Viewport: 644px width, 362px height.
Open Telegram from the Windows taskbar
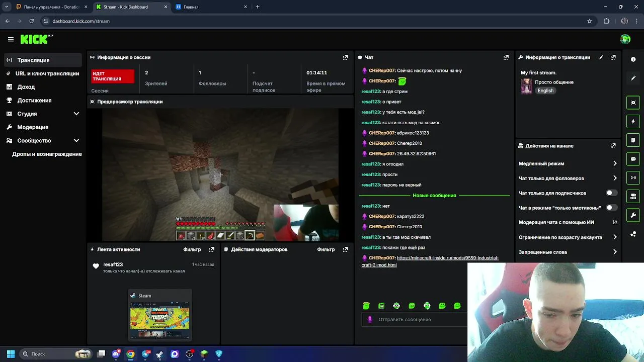[x=145, y=354]
